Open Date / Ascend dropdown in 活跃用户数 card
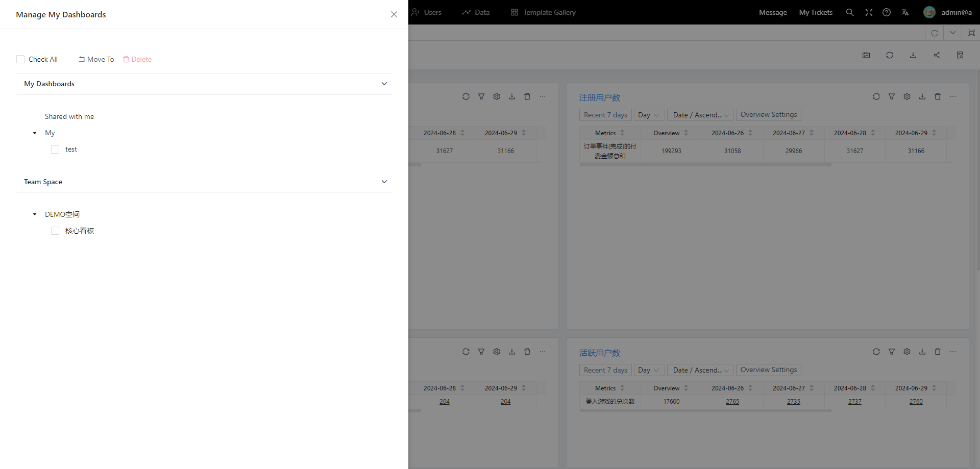The image size is (980, 469). (700, 370)
